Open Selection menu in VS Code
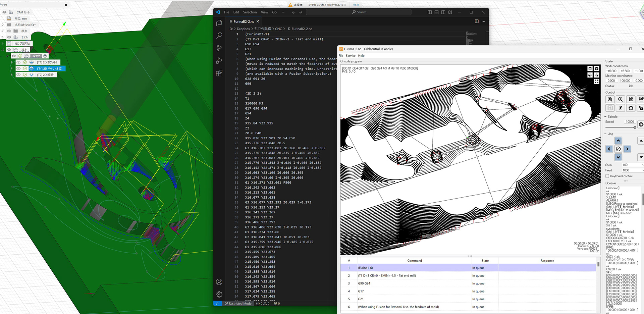 tap(250, 12)
